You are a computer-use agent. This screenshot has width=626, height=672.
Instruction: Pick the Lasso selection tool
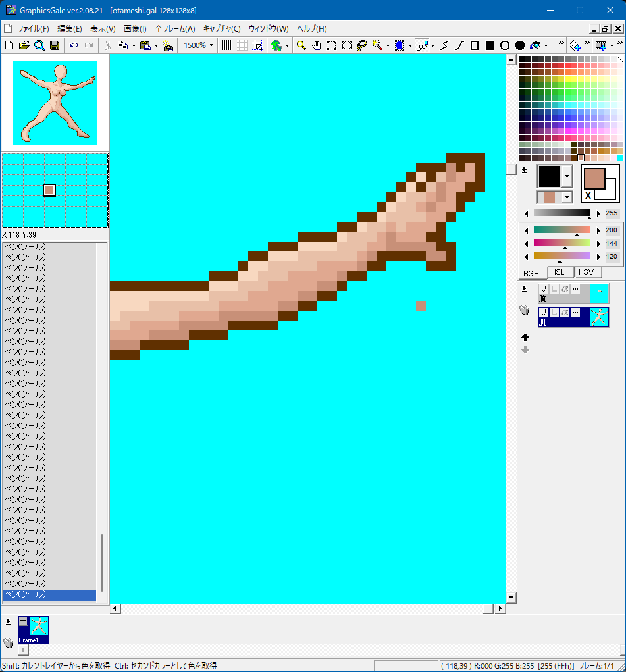coord(362,45)
